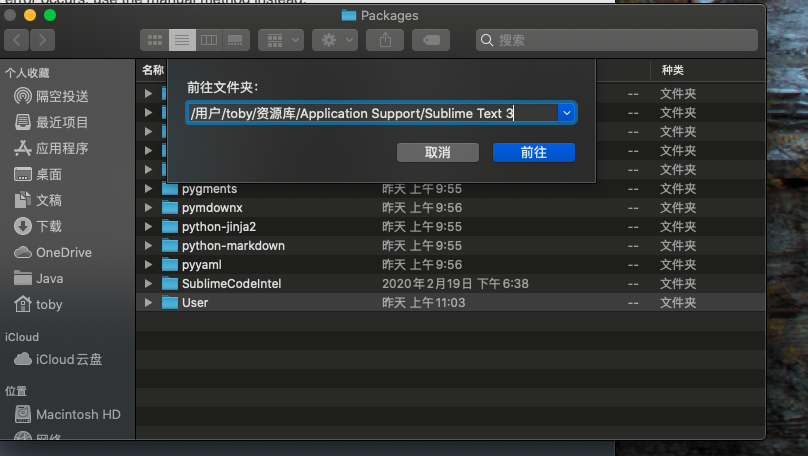Screen dimensions: 808x456
Task: Open 隔空投送 in the sidebar
Action: click(52, 96)
